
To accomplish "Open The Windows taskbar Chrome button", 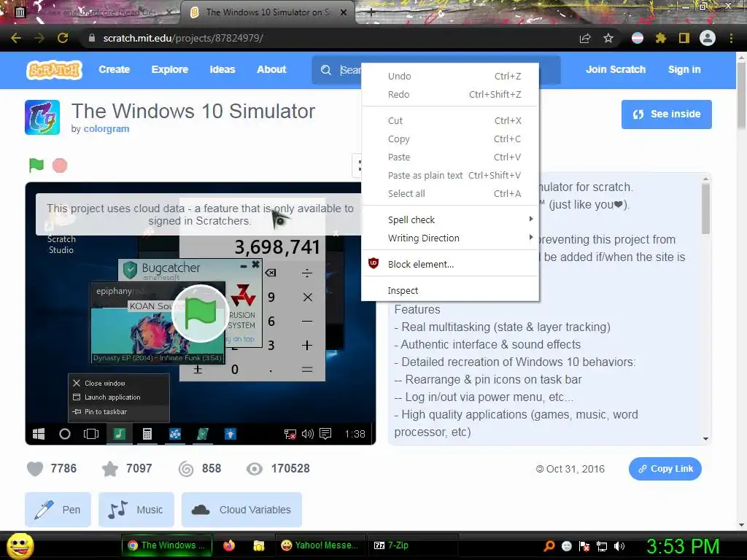I will (166, 545).
